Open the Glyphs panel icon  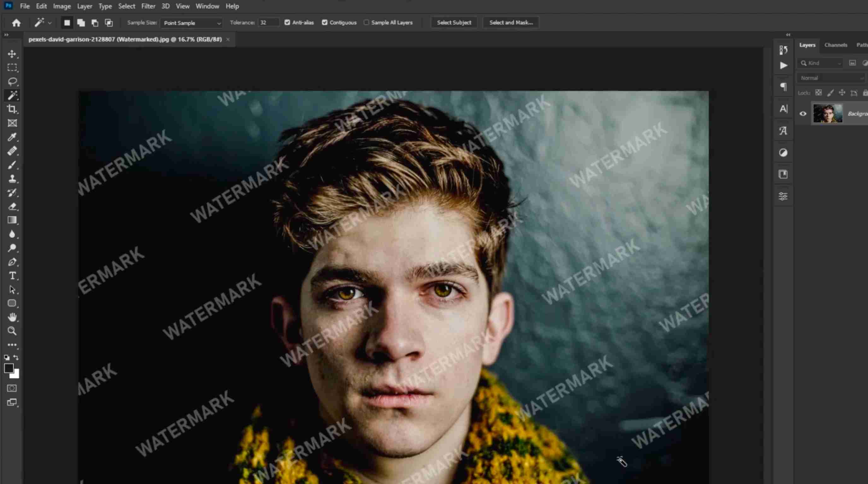pyautogui.click(x=783, y=130)
